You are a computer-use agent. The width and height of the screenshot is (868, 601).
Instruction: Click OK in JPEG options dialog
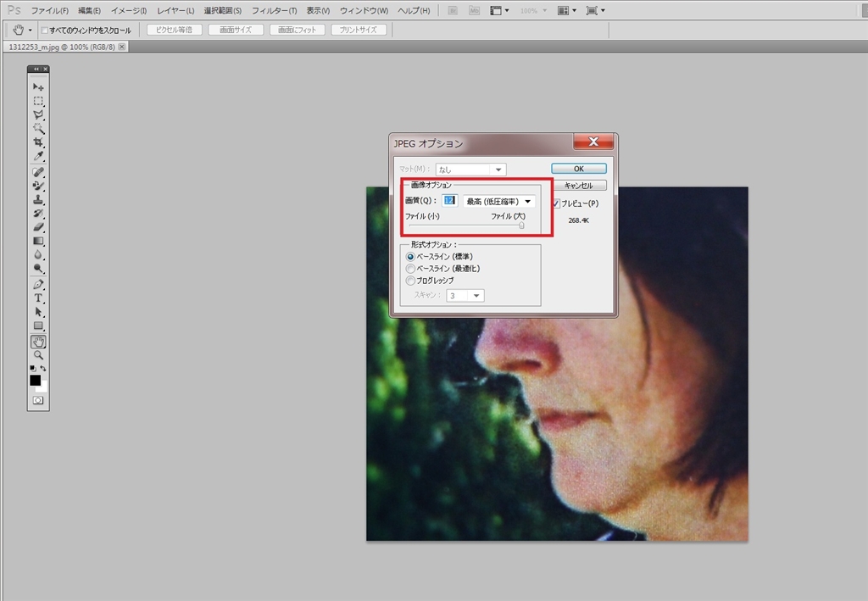click(578, 169)
